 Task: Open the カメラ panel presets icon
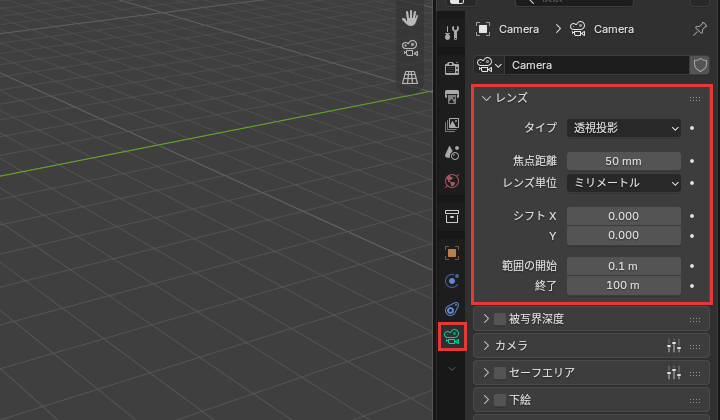[674, 346]
